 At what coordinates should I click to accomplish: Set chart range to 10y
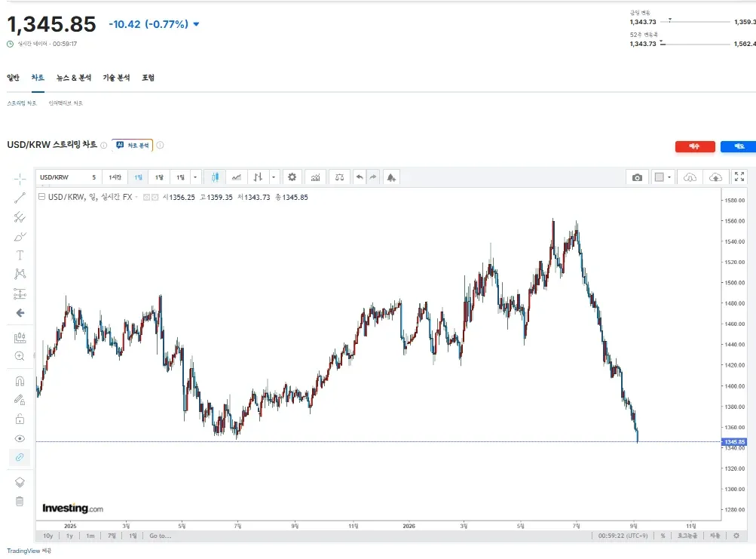(48, 536)
